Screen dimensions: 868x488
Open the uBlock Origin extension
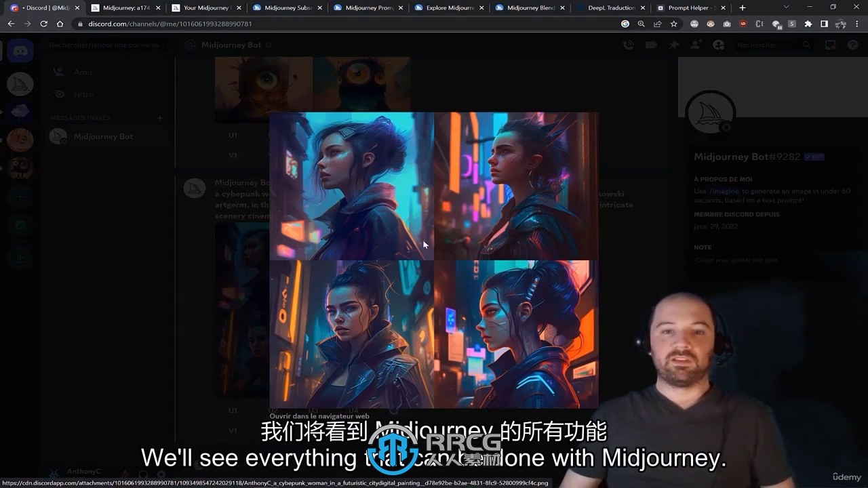point(743,24)
